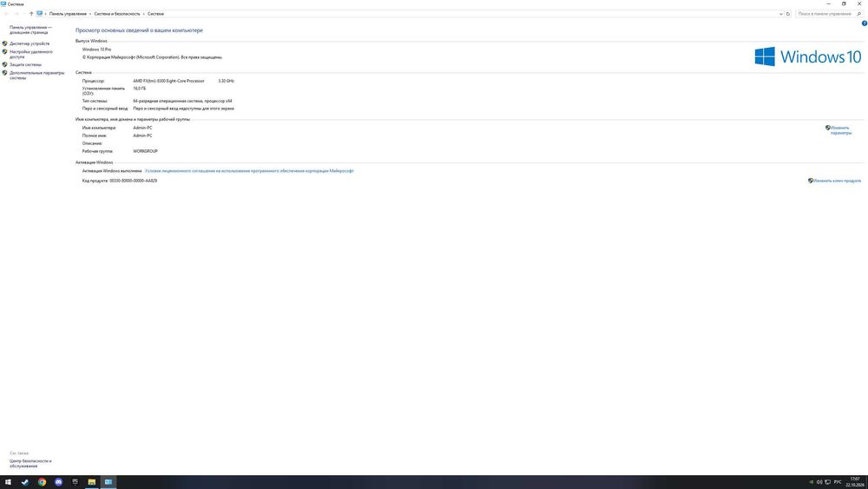Image resolution: width=868 pixels, height=489 pixels.
Task: Open Google Chrome from the taskbar
Action: tap(42, 482)
